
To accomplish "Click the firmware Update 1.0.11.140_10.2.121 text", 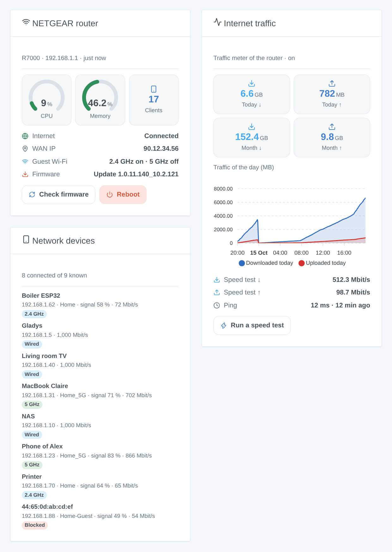I will [x=136, y=174].
